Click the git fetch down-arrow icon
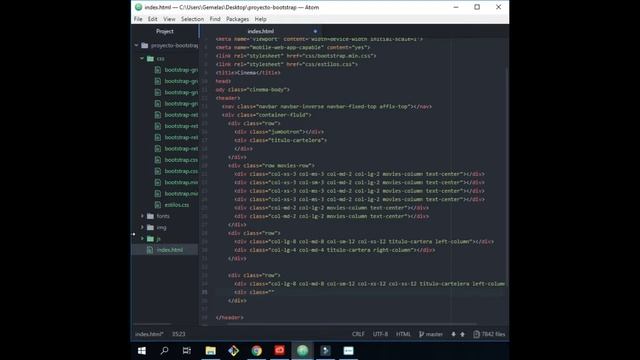Screen dimensions: 640x360 tap(453, 334)
